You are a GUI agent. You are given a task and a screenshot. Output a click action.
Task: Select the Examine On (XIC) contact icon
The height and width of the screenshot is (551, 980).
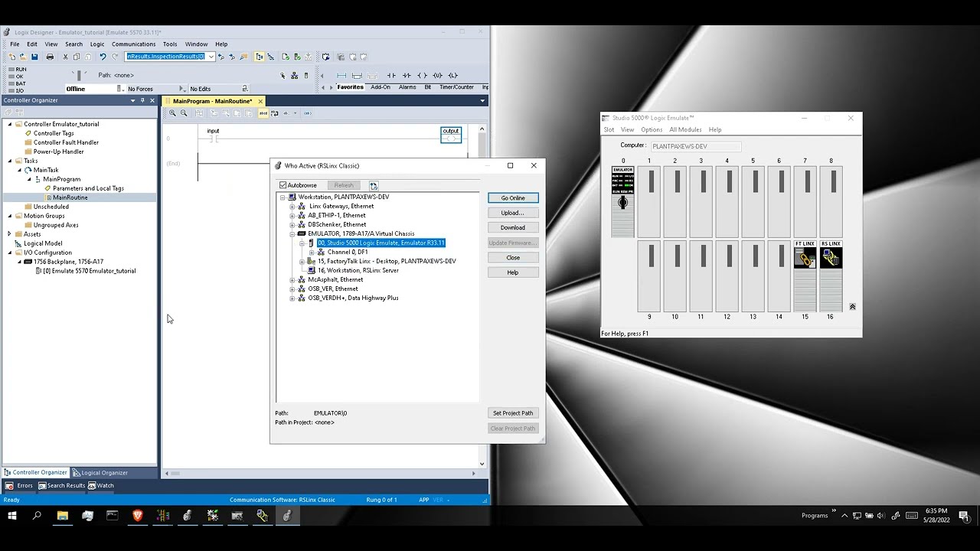tap(391, 75)
